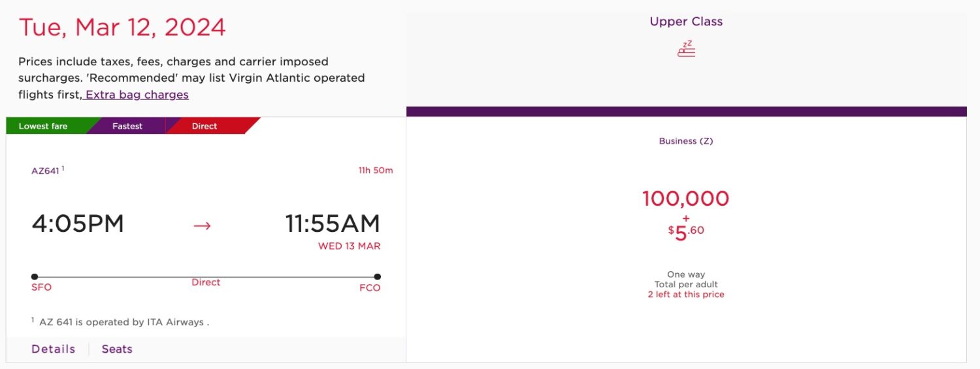The width and height of the screenshot is (980, 369).
Task: View the Seats for flight AZ641
Action: coord(117,349)
